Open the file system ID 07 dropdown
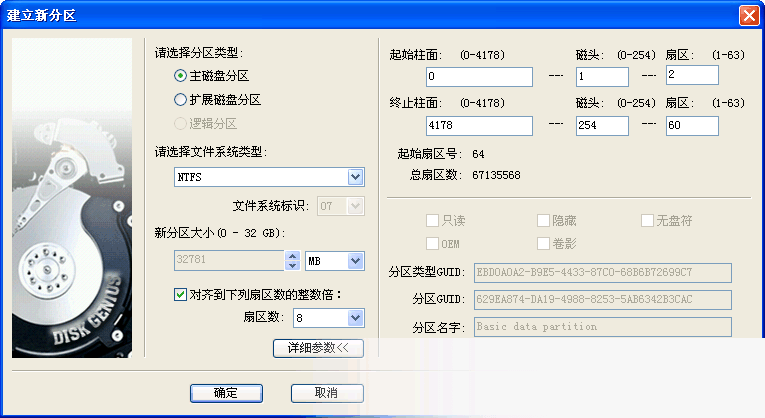 click(355, 206)
